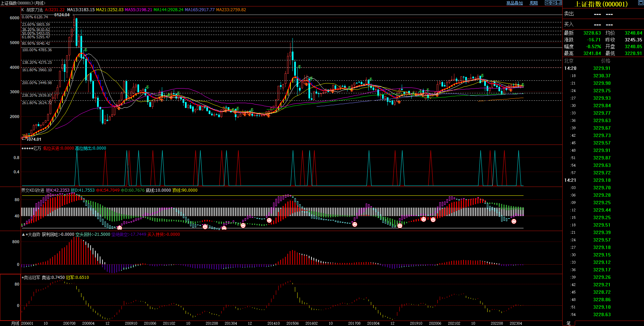Screen dimensions: 644x326
Task: Click the MA233 orange moving average legend
Action: (231, 10)
